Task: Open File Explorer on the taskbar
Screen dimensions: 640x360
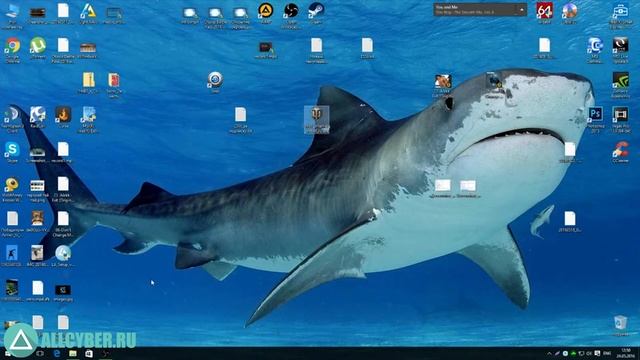Action: [73, 353]
